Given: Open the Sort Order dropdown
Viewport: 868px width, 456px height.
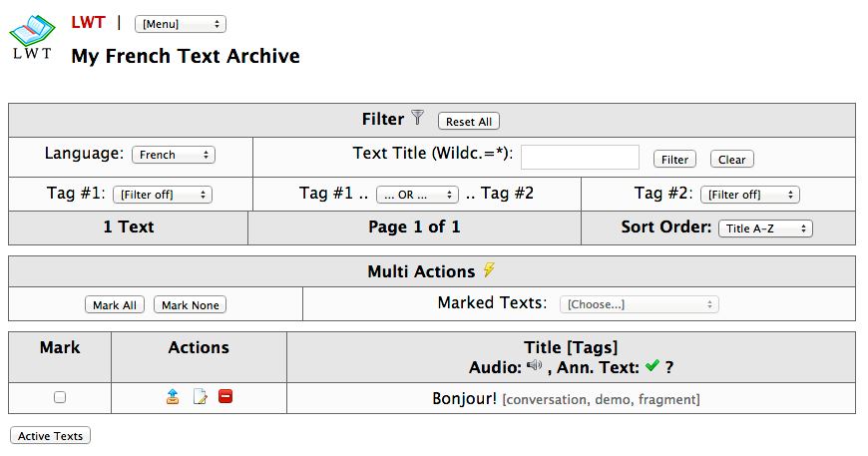Looking at the screenshot, I should [765, 228].
